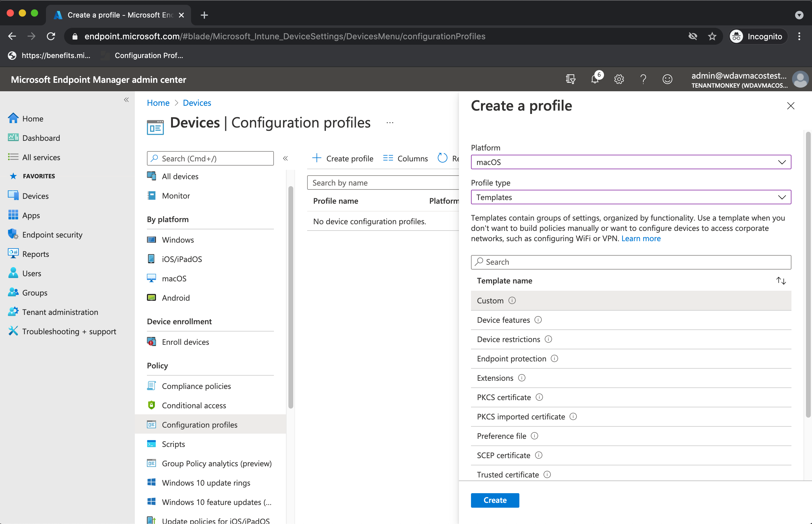Viewport: 812px width, 524px height.
Task: Sort templates by Template name arrows
Action: [781, 281]
